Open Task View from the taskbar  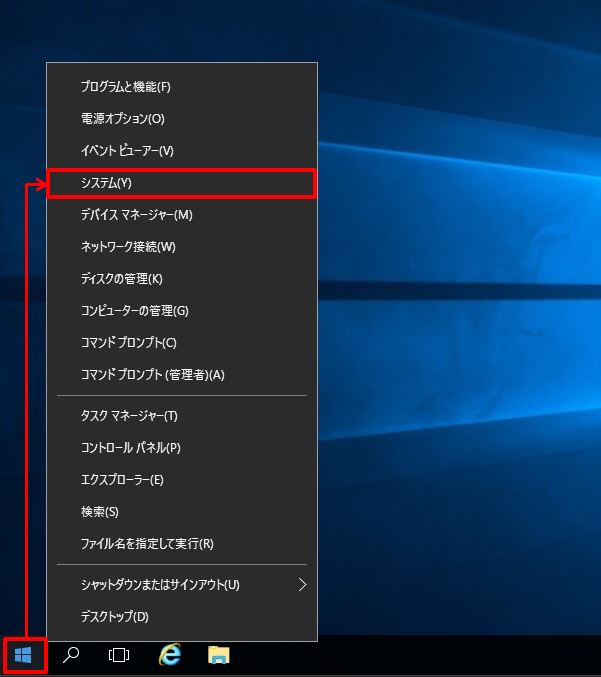click(119, 655)
